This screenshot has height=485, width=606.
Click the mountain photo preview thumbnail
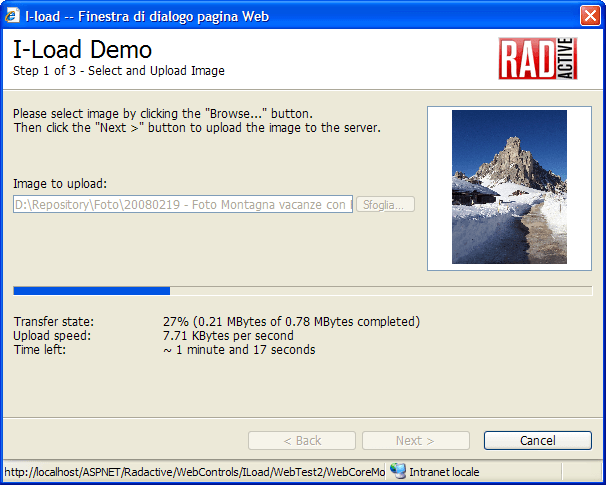click(509, 187)
